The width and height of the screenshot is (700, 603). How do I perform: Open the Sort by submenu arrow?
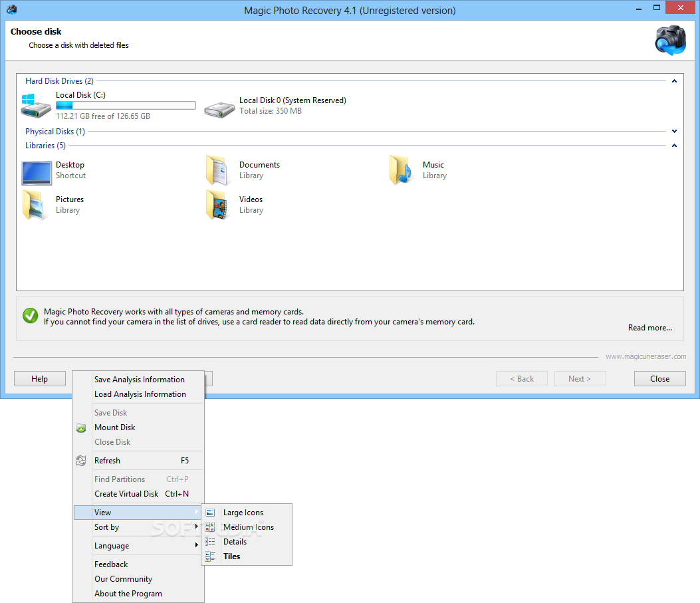[x=196, y=527]
